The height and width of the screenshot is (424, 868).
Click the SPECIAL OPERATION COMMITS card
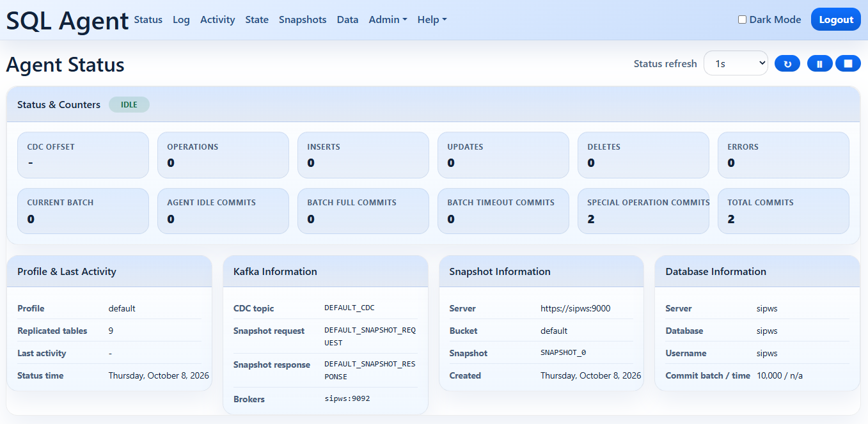(x=643, y=211)
